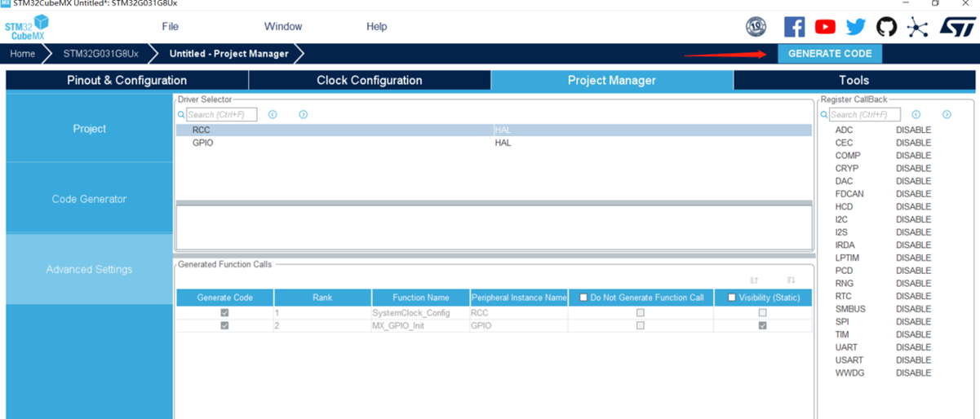Open the GitHub icon link
The height and width of the screenshot is (419, 980).
pos(886,27)
